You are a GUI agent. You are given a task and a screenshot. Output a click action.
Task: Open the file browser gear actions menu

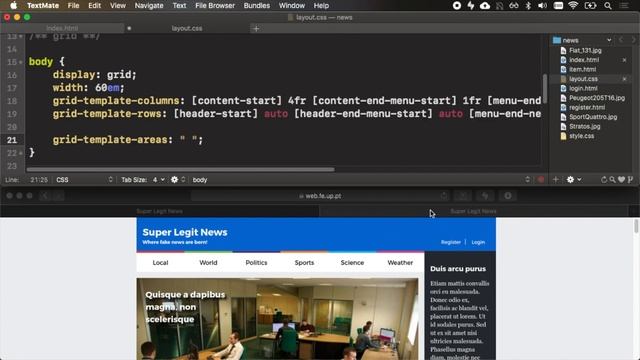[x=573, y=180]
